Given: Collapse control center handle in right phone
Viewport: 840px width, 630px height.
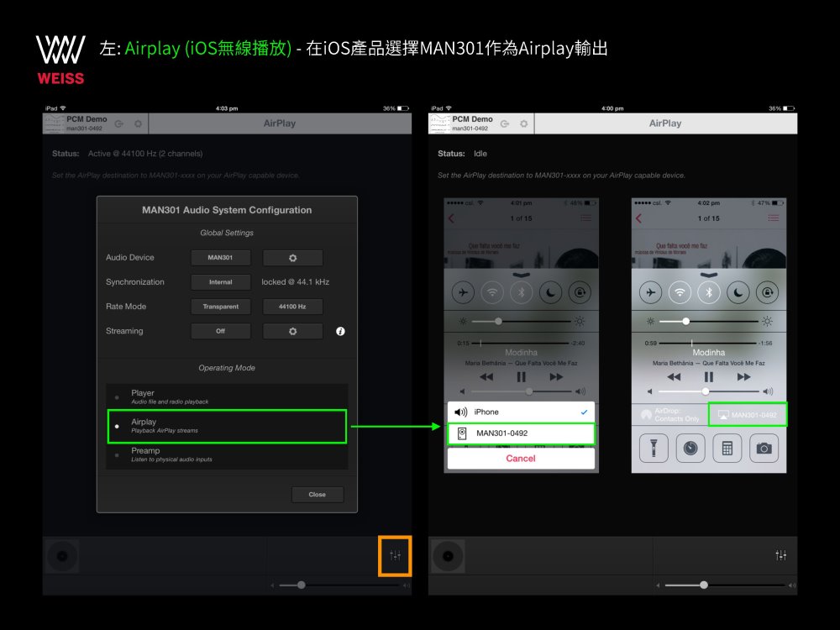Looking at the screenshot, I should click(709, 275).
